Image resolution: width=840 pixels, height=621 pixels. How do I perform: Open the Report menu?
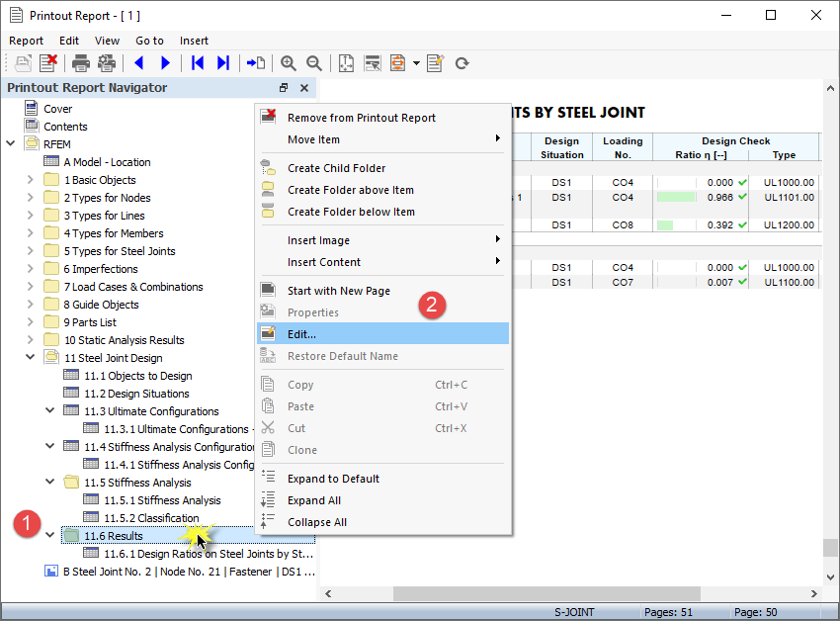(x=26, y=41)
